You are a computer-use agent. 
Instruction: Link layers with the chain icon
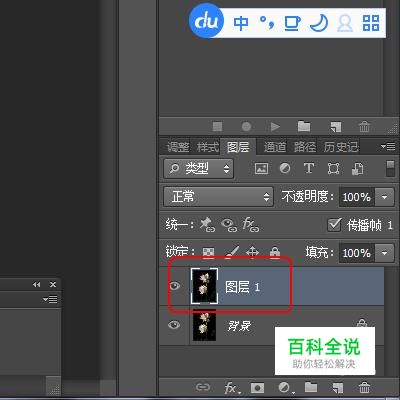point(203,387)
